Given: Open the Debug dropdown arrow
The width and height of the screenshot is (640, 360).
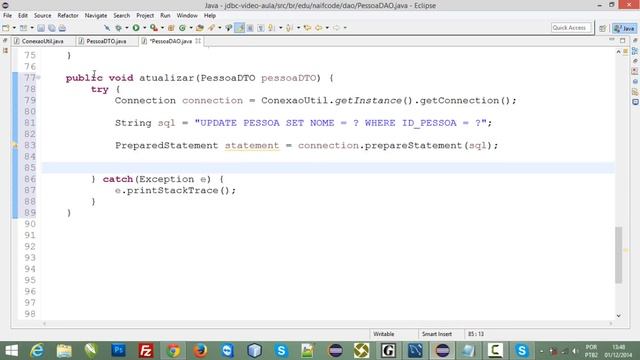Looking at the screenshot, I should pyautogui.click(x=127, y=28).
